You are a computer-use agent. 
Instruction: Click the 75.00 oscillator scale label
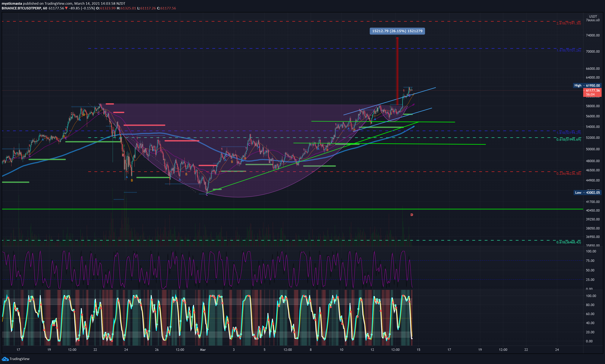590,261
